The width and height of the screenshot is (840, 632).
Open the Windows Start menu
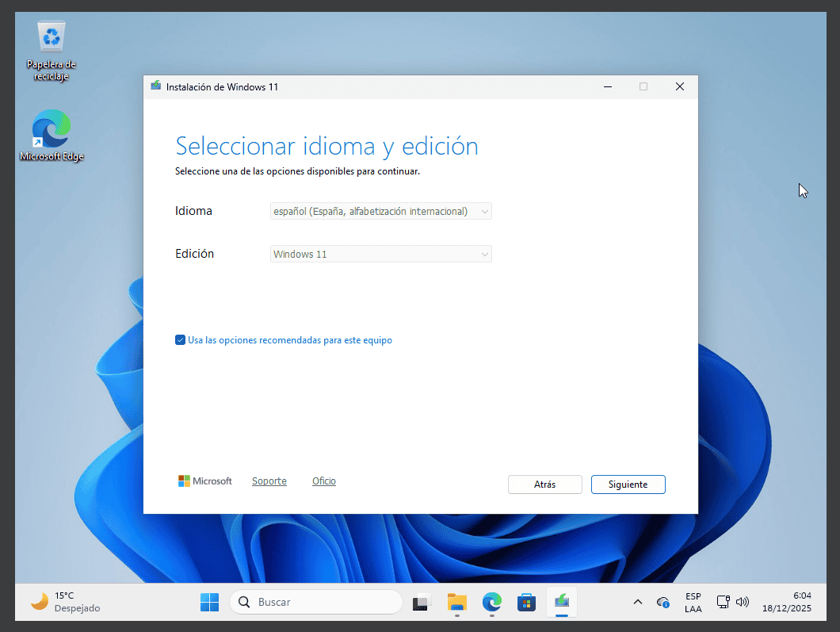click(x=209, y=602)
